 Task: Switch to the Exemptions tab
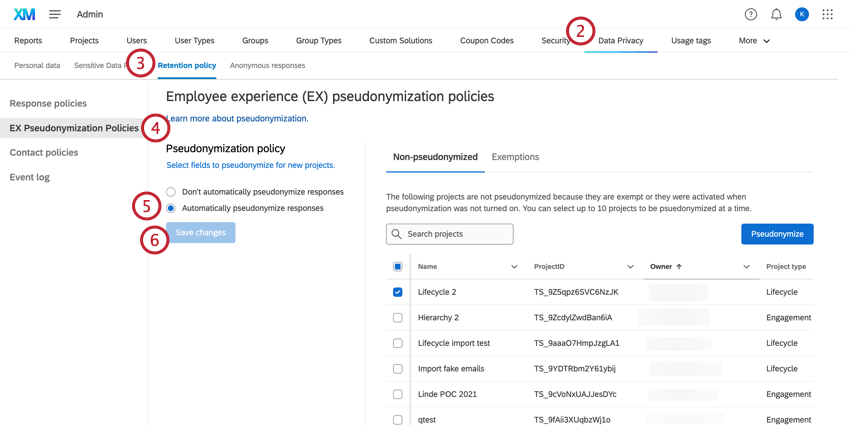[515, 157]
